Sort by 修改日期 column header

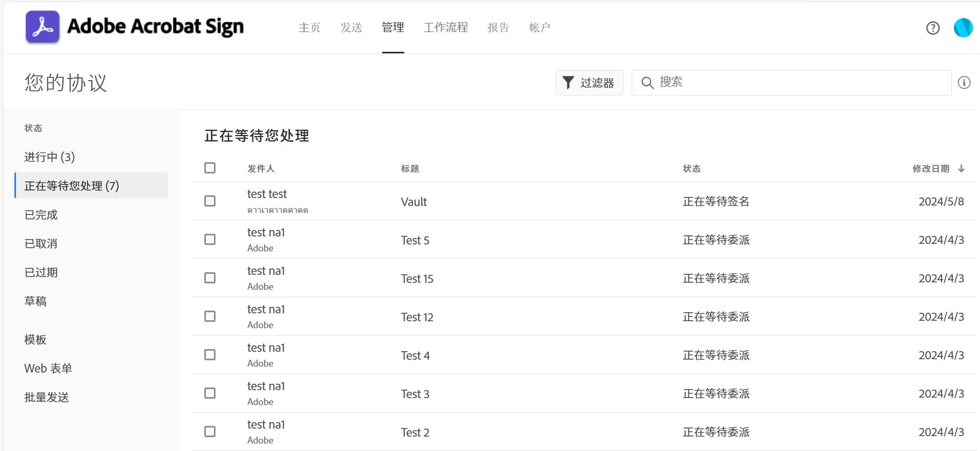coord(930,169)
